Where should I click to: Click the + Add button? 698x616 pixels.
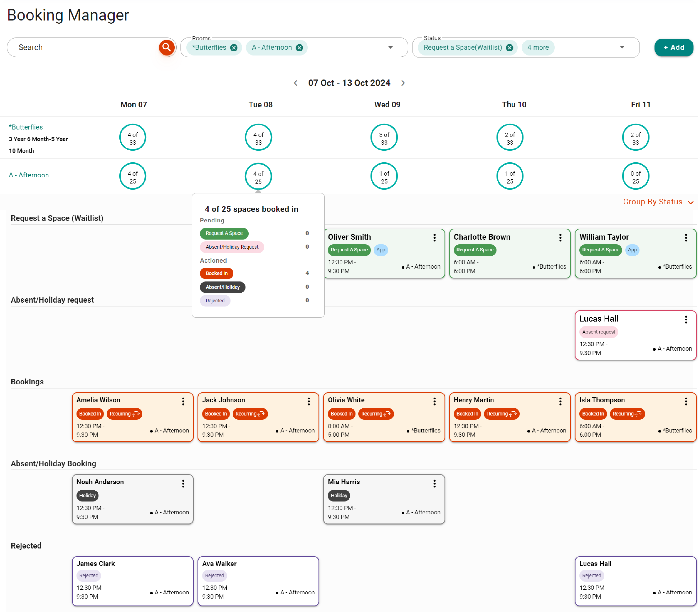pyautogui.click(x=674, y=47)
